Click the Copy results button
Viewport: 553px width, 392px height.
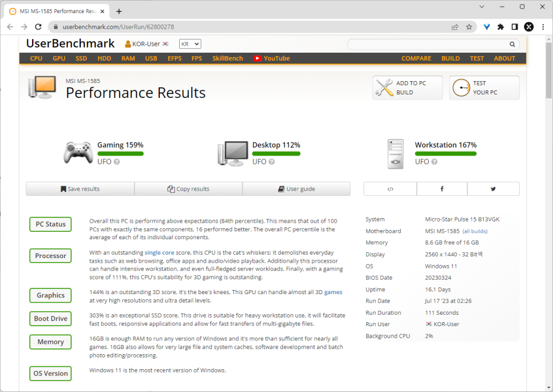pyautogui.click(x=188, y=189)
